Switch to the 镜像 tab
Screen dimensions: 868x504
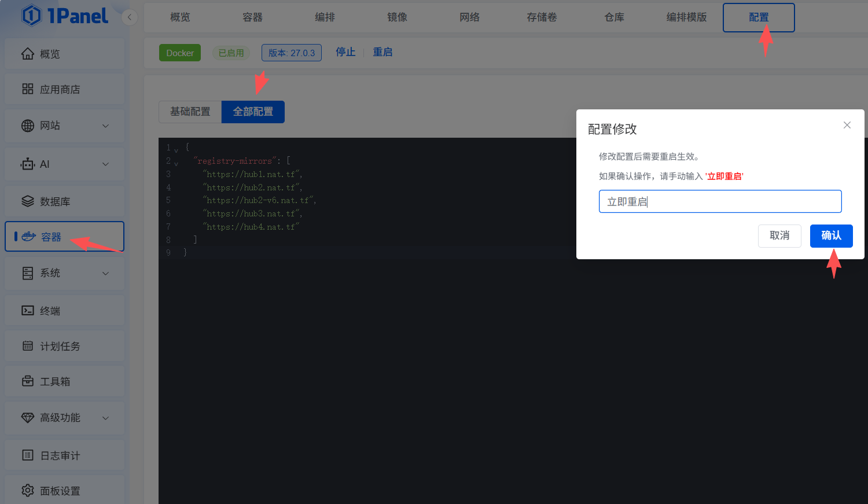(x=397, y=17)
